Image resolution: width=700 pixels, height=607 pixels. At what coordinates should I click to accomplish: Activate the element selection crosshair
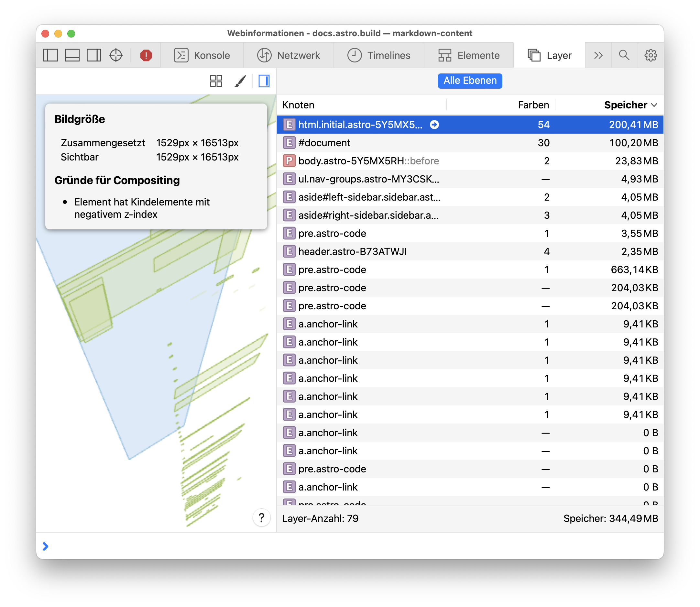pyautogui.click(x=116, y=55)
